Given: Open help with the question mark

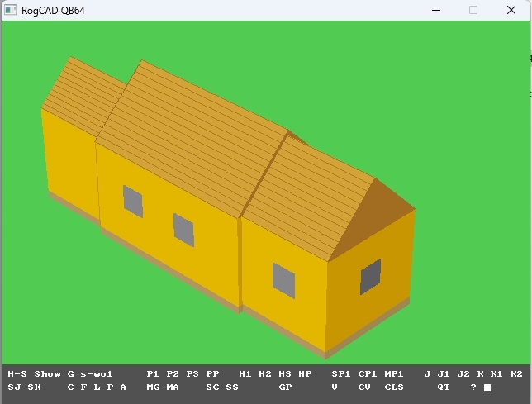Looking at the screenshot, I should (473, 387).
